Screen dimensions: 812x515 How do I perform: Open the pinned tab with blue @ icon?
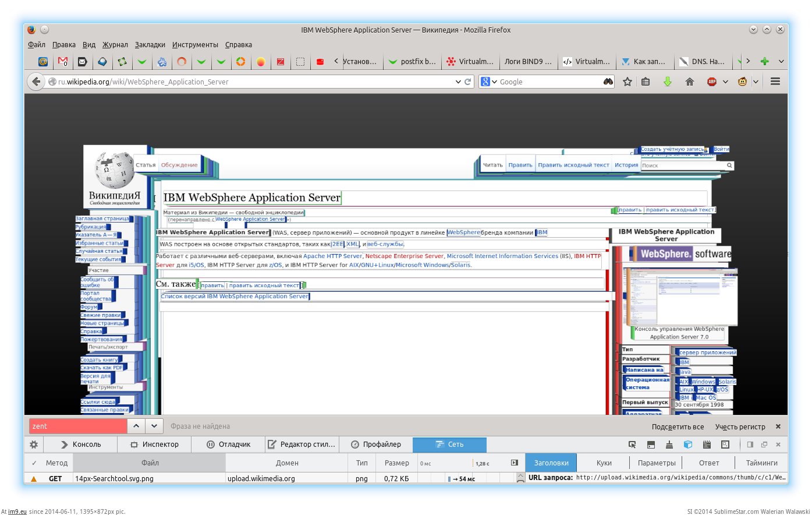[43, 61]
